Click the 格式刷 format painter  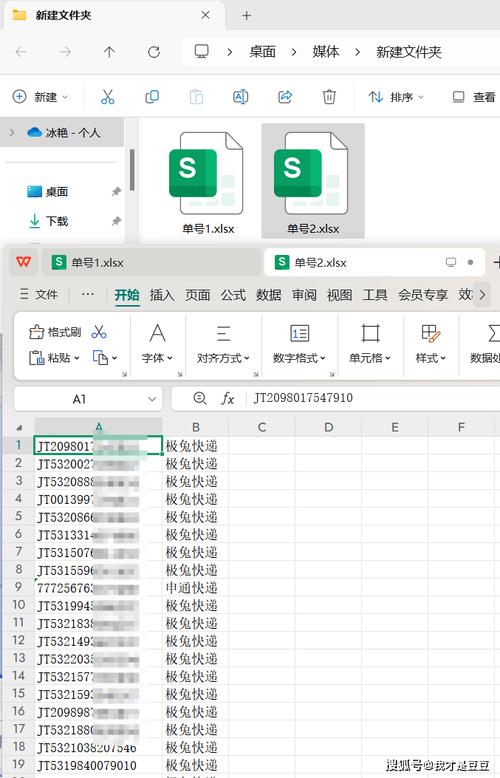[55, 332]
